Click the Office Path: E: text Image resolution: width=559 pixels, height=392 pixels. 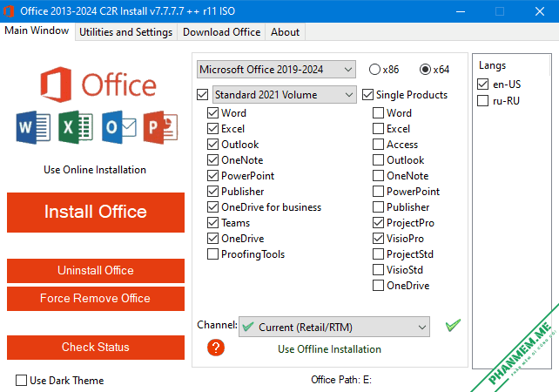pos(341,380)
